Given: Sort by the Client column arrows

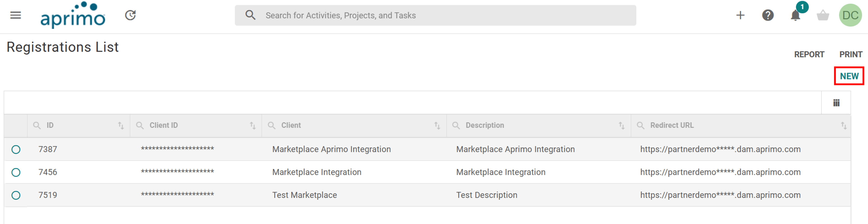Looking at the screenshot, I should click(437, 126).
